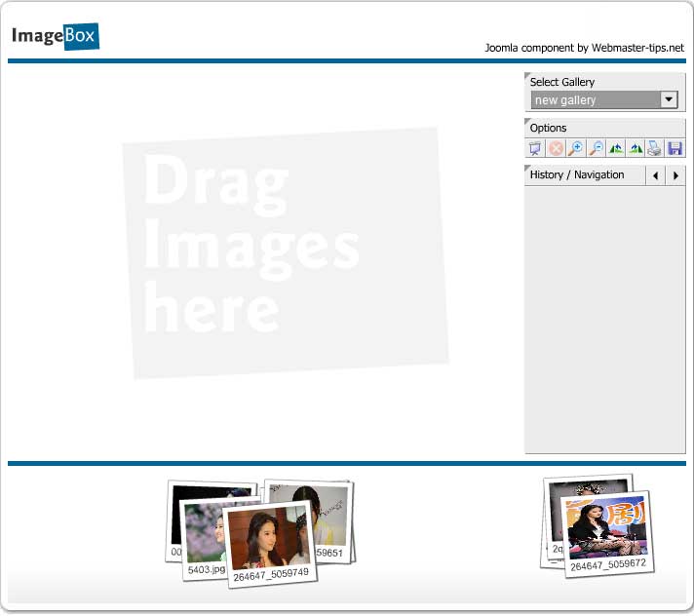This screenshot has height=616, width=694.
Task: Click the 'new gallery' combo box field
Action: pos(595,99)
